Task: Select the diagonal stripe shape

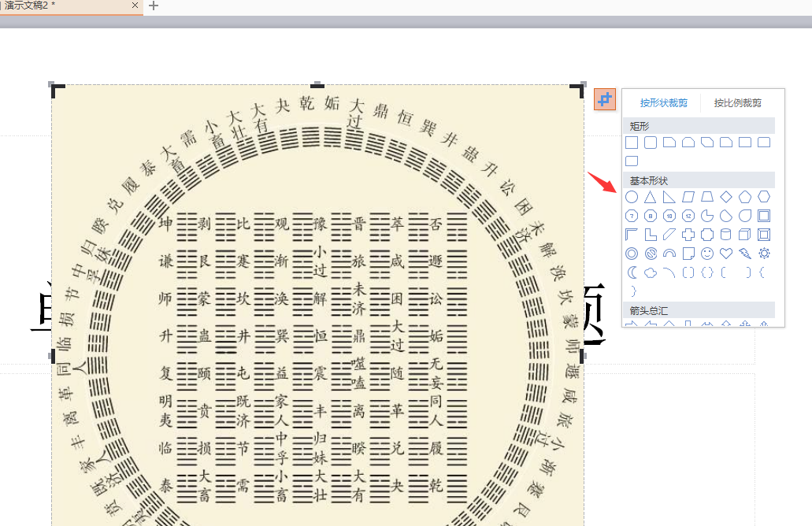Action: [669, 235]
